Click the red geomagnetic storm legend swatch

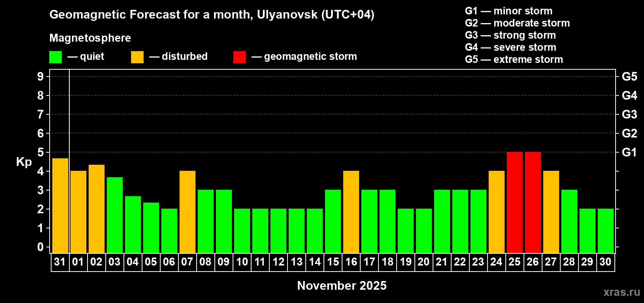pyautogui.click(x=240, y=57)
